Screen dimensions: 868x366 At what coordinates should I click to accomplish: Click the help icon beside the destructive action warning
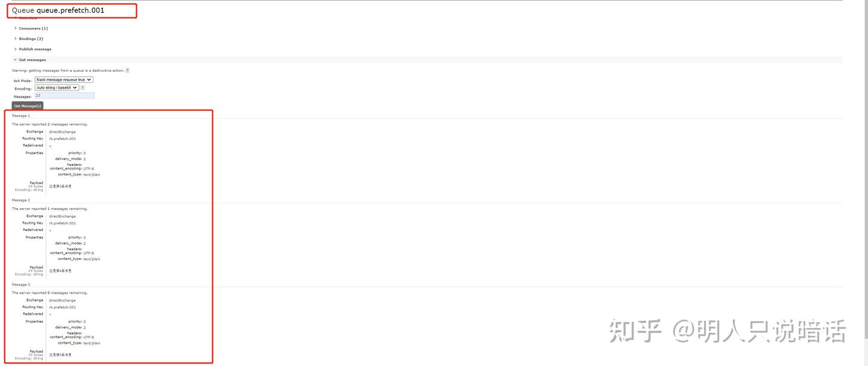coord(127,71)
